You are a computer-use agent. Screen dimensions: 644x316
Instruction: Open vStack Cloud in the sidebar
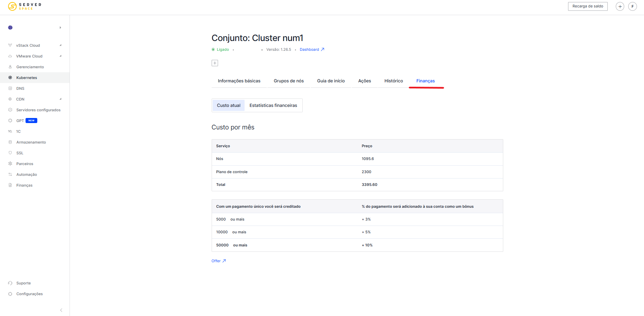(x=28, y=45)
